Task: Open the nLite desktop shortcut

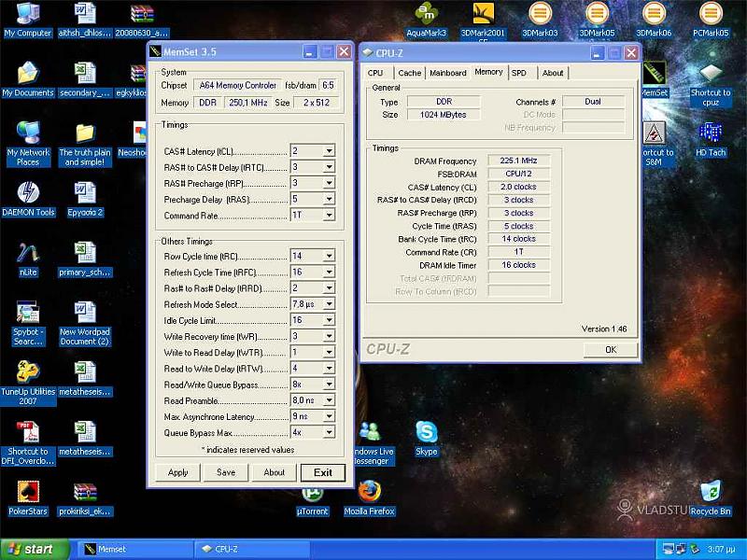Action: tap(28, 259)
